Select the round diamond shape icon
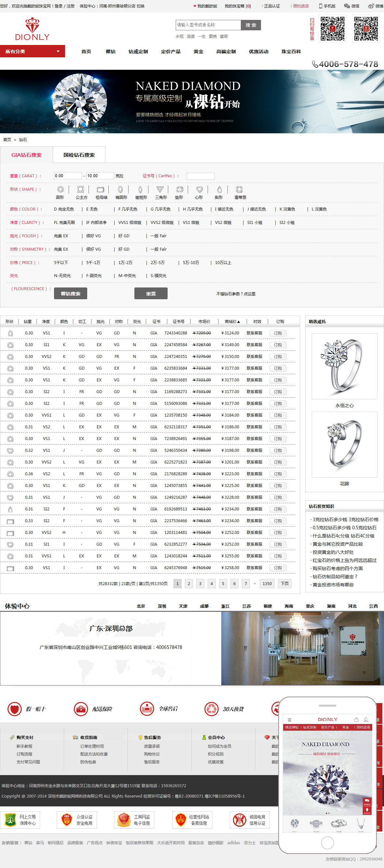Image resolution: width=384 pixels, height=868 pixels. (x=60, y=189)
